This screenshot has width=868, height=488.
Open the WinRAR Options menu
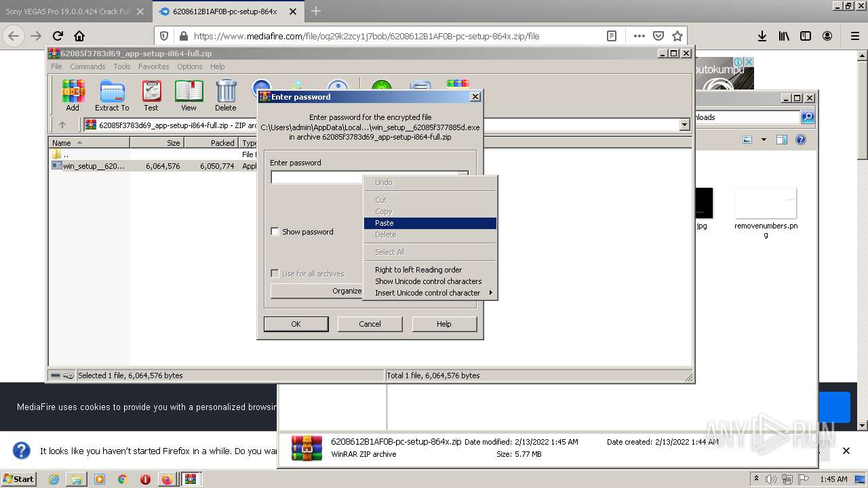coord(190,66)
